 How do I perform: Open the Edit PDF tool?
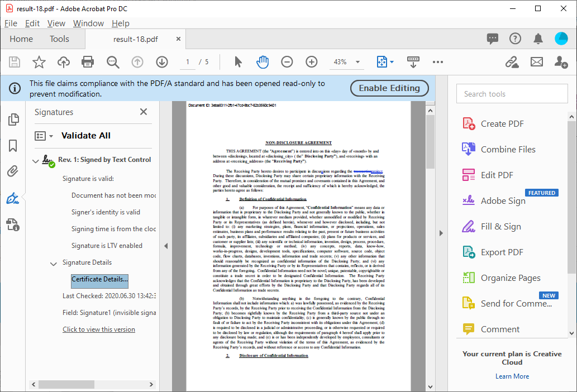tap(488, 175)
